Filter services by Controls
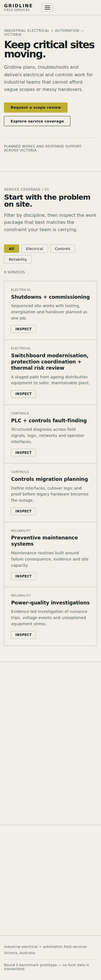This screenshot has width=101, height=980. 62,248
